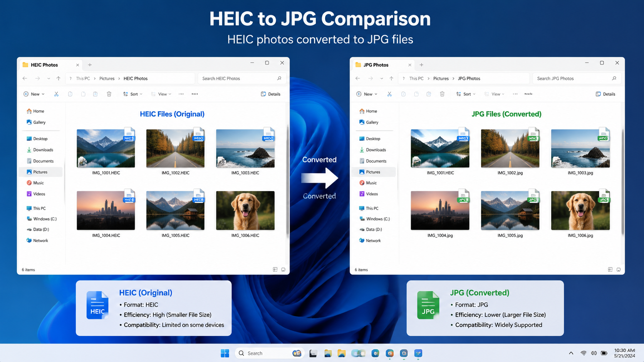The width and height of the screenshot is (644, 362).
Task: Open Windows (C:) in JPG Photos sidebar
Action: [374, 219]
